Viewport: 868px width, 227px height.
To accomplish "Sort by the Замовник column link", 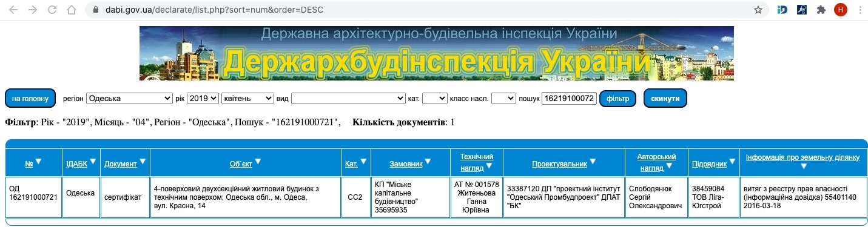I will (406, 163).
